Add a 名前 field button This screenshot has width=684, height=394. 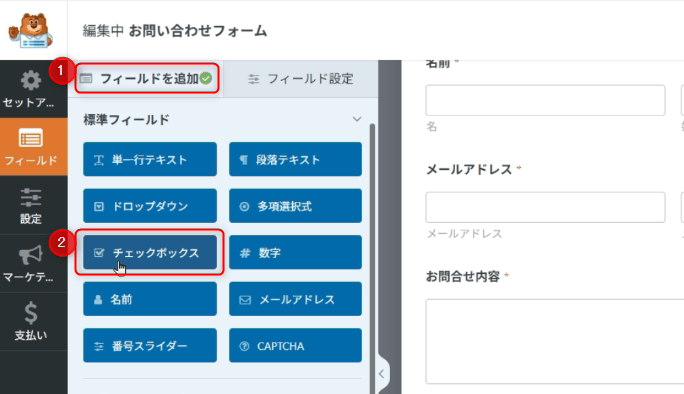[x=150, y=299]
